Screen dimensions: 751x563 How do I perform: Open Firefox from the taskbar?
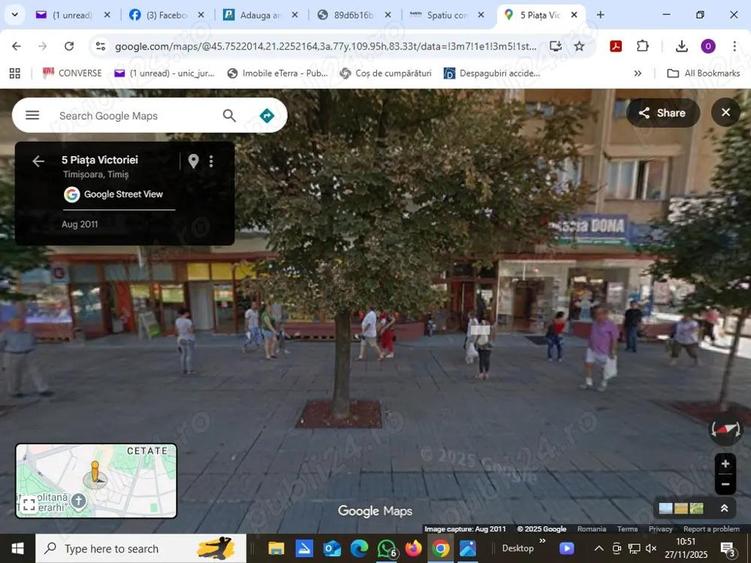(x=413, y=549)
